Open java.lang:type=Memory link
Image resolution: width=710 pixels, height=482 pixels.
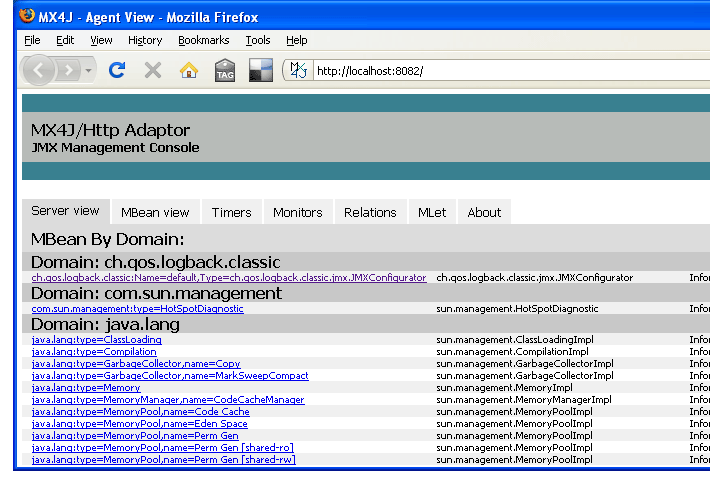86,387
